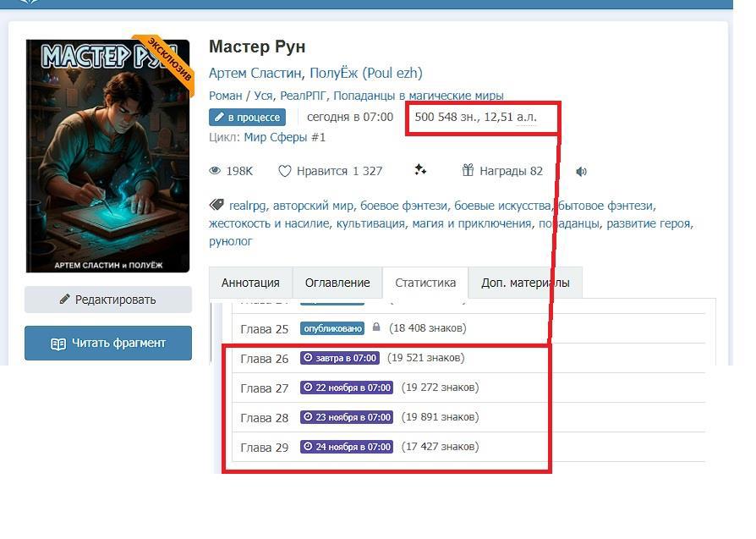
Task: Click the '23 ноября в 07:00' schedule badge
Action: 347,417
